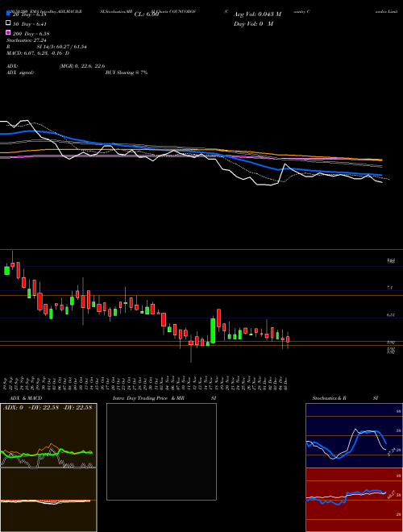Click the 6.51 price axis label
403x532 pixels.
point(390,315)
